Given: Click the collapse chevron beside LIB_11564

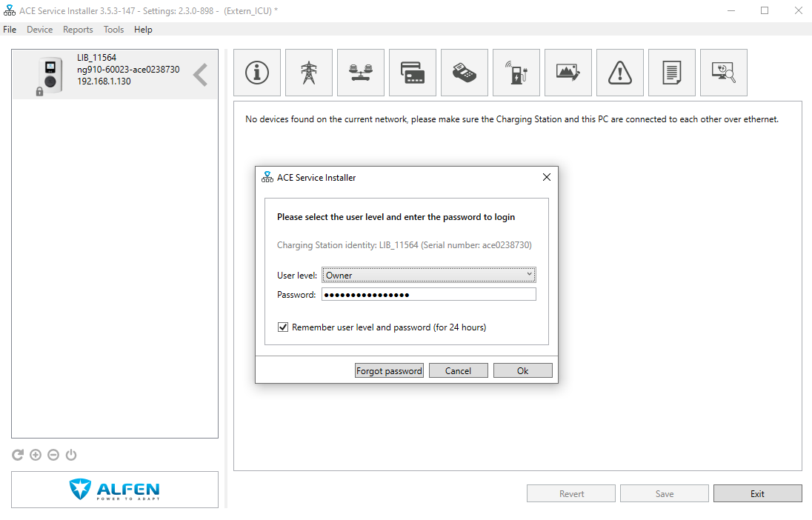Looking at the screenshot, I should click(x=201, y=75).
